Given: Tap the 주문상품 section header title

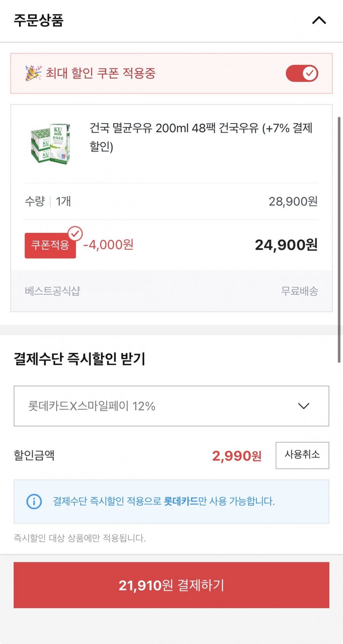Looking at the screenshot, I should click(x=38, y=20).
